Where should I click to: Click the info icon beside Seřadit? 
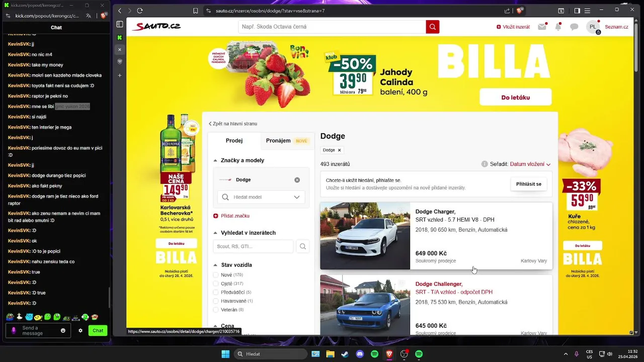tap(485, 164)
